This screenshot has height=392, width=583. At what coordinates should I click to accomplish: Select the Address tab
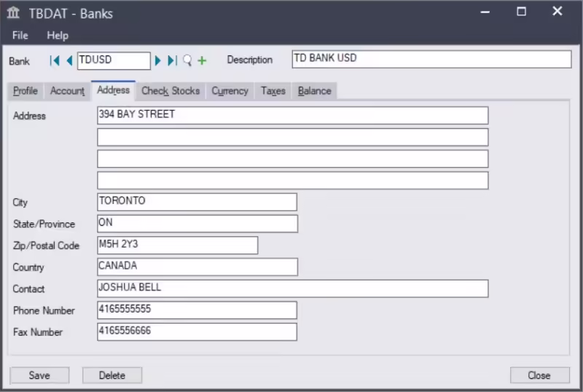pyautogui.click(x=114, y=90)
